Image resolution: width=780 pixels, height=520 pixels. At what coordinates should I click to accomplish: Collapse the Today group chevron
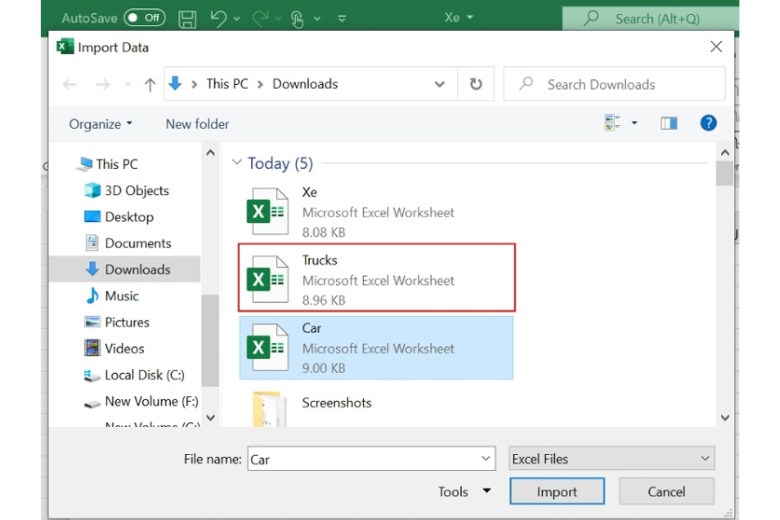237,163
